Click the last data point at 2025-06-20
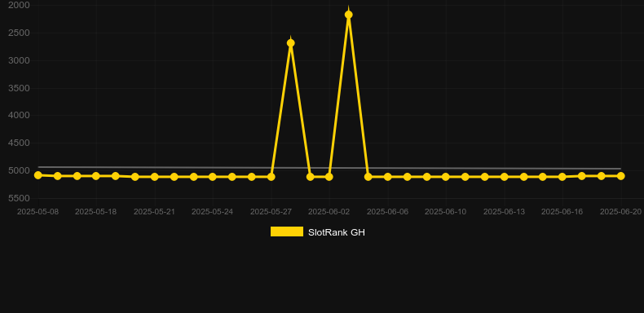The width and height of the screenshot is (644, 313). tap(621, 176)
